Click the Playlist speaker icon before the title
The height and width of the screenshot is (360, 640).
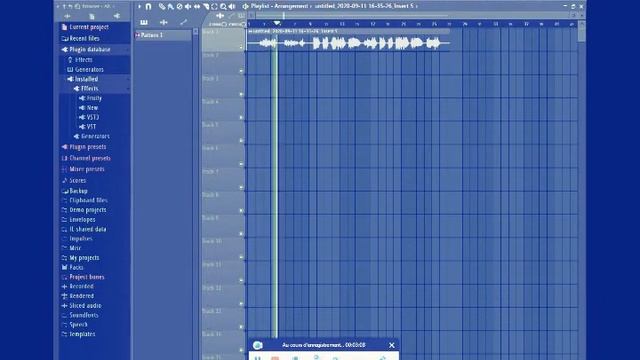[x=245, y=7]
